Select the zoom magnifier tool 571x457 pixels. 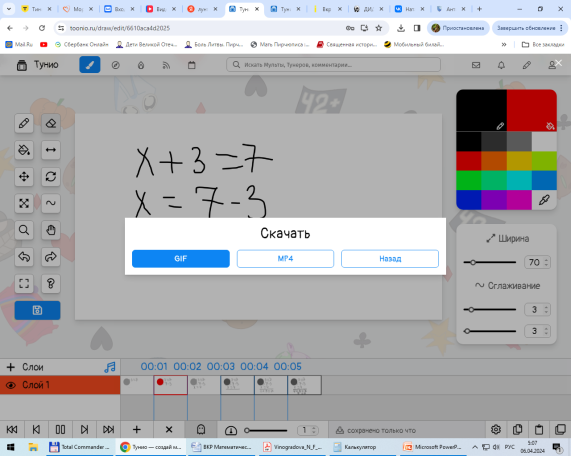pos(24,230)
